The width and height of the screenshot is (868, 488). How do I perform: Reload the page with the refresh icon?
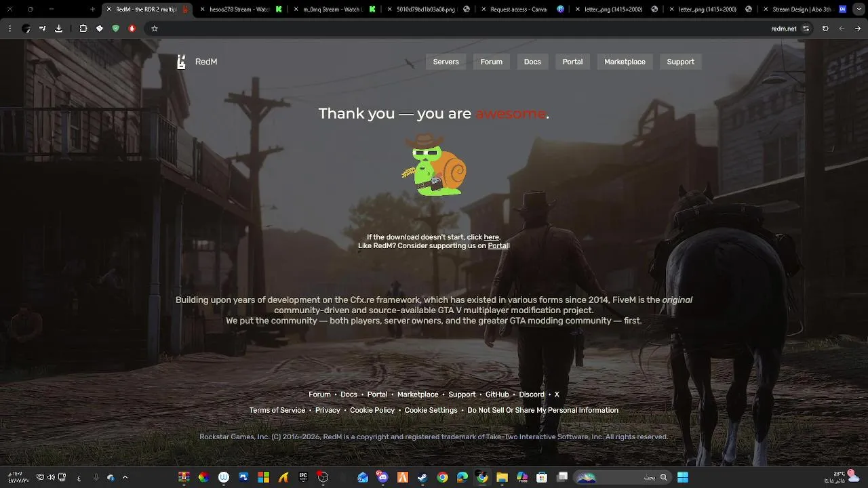pyautogui.click(x=825, y=28)
